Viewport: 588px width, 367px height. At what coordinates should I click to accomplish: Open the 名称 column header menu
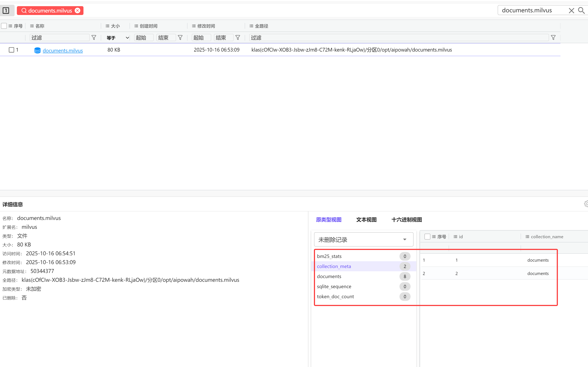32,26
